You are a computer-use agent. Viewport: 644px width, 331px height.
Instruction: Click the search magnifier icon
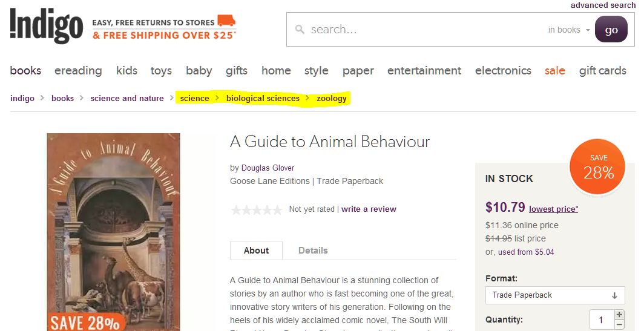[299, 29]
